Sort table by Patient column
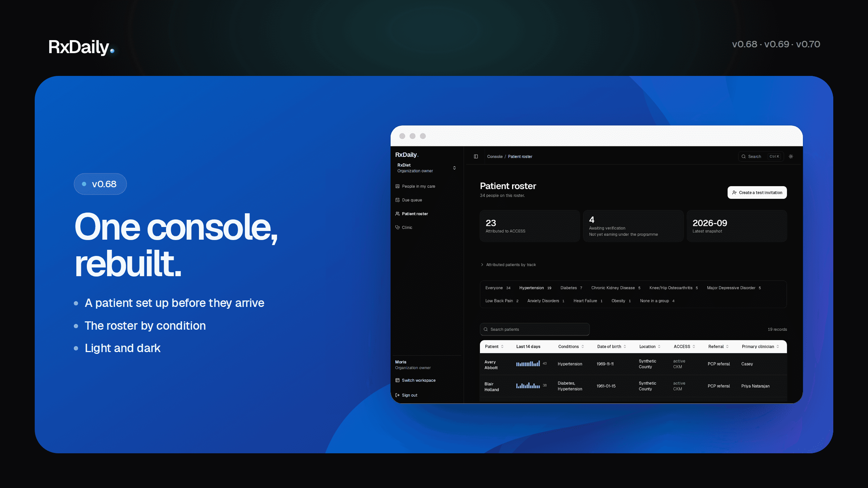Screen dimensions: 868x488 pos(494,347)
